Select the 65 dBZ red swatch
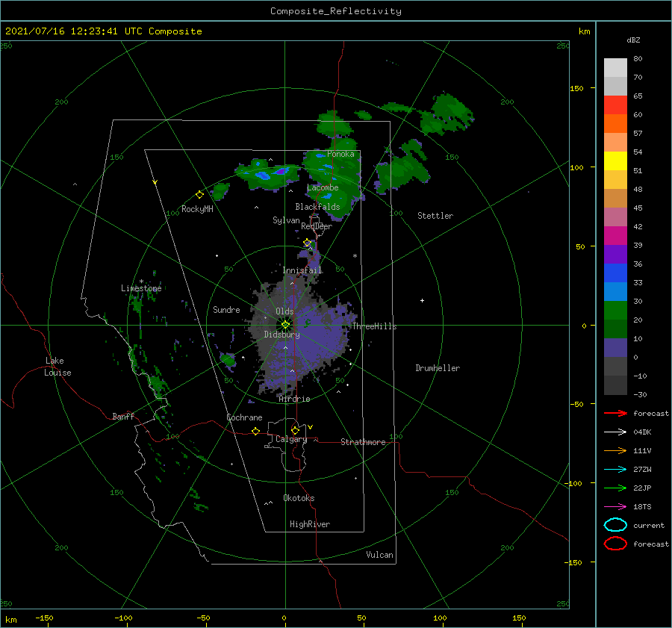Screen dimensions: 672x628 point(615,105)
